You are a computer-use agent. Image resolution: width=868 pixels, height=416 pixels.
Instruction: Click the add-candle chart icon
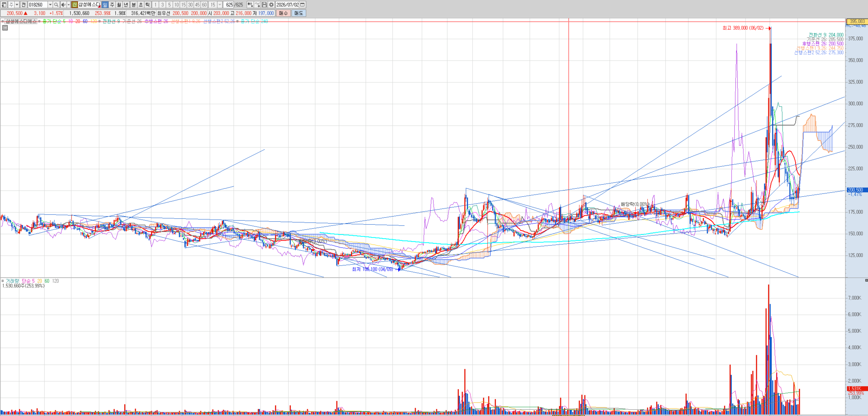250,5
